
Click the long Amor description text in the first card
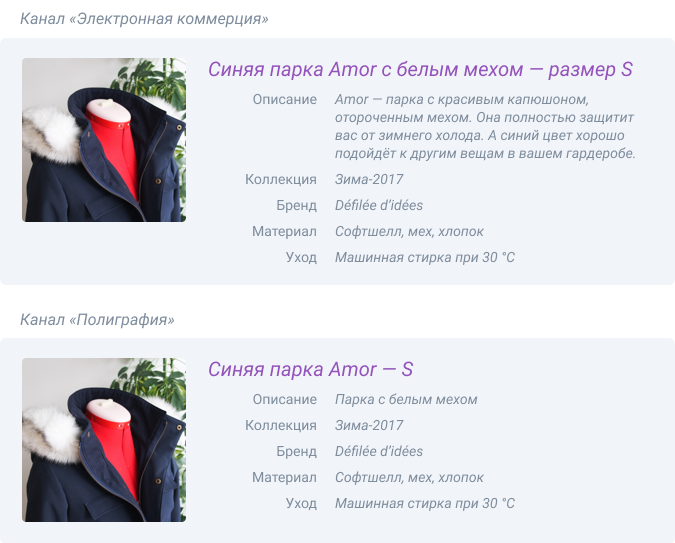coord(485,126)
